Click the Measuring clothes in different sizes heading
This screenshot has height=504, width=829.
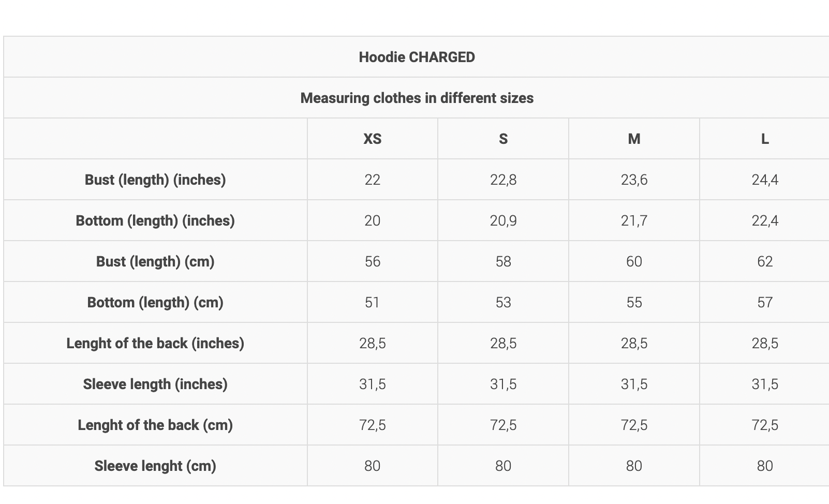(417, 98)
